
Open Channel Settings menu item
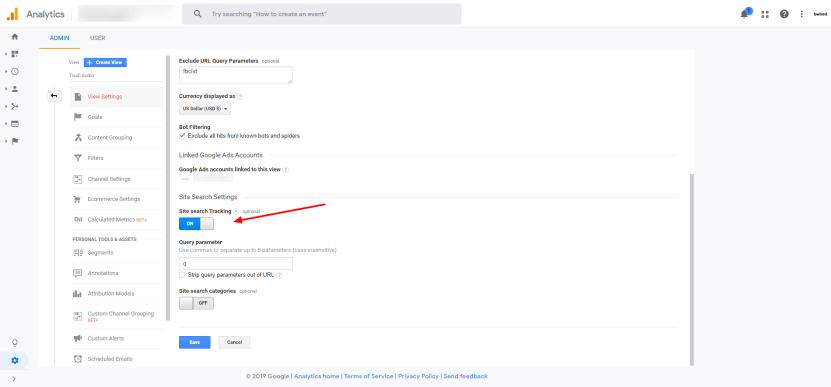(117, 179)
